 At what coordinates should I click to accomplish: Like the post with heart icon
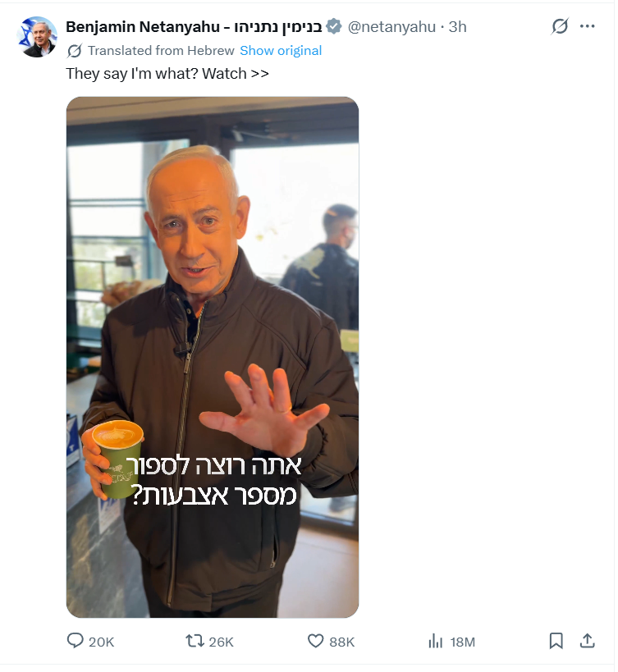316,641
